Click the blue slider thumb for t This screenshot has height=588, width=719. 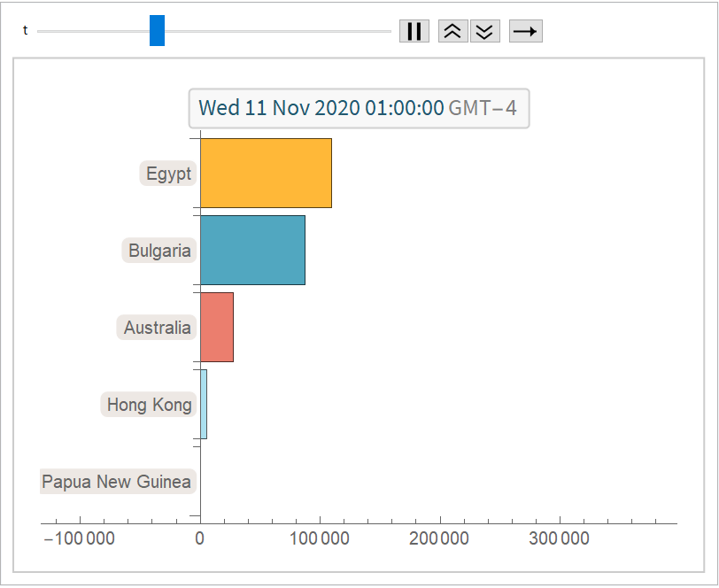157,31
